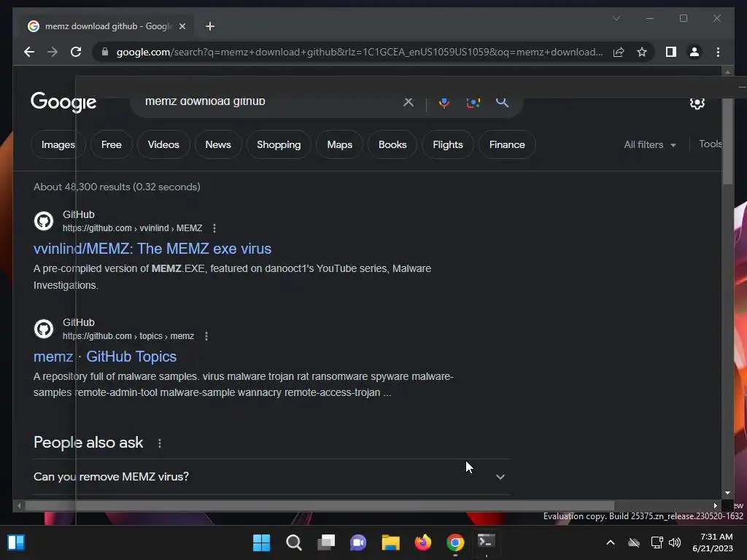The image size is (747, 560).
Task: View site information padlock icon
Action: pos(105,52)
